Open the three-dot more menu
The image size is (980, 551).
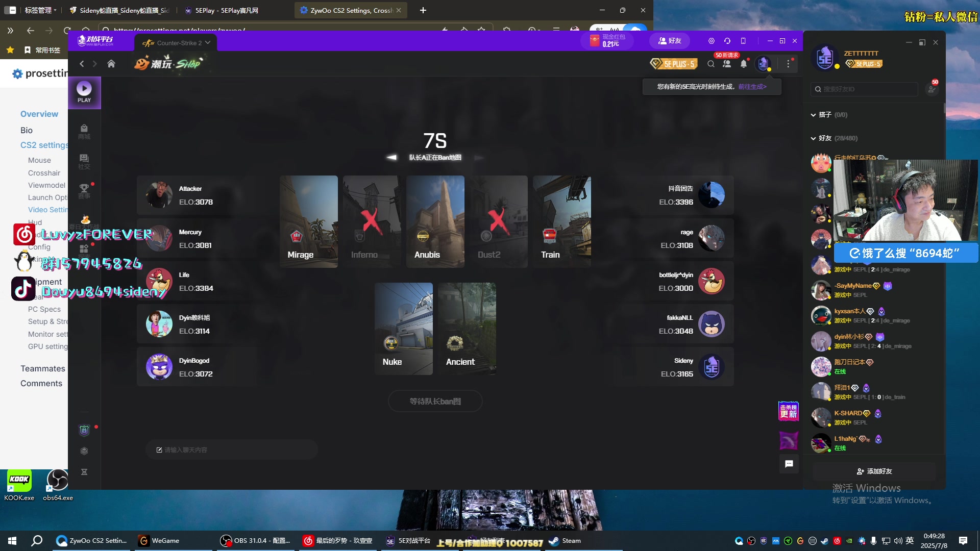pyautogui.click(x=789, y=64)
